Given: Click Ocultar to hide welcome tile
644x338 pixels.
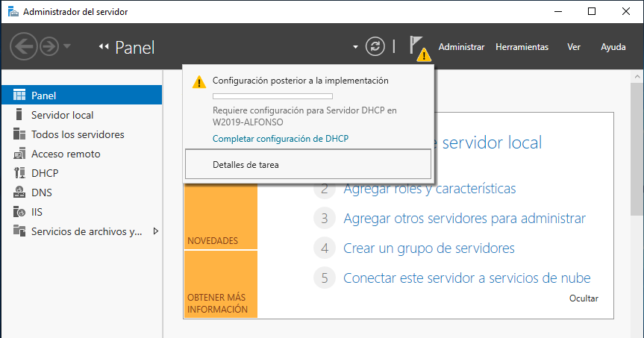Looking at the screenshot, I should pyautogui.click(x=584, y=298).
